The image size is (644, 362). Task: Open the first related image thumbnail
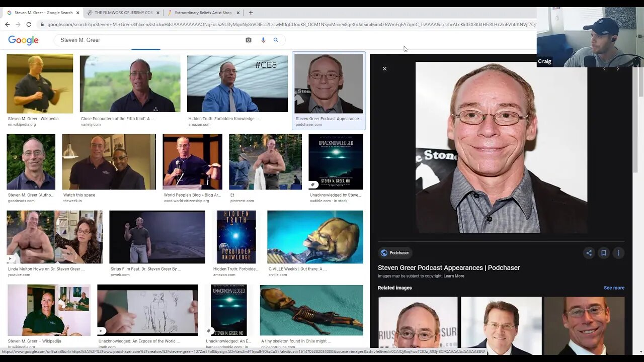point(418,325)
